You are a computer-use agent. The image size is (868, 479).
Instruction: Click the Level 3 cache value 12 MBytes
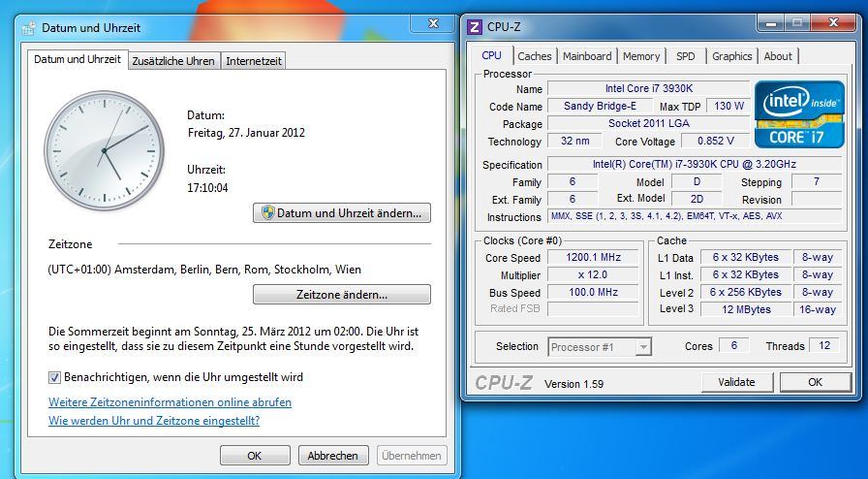pyautogui.click(x=746, y=309)
